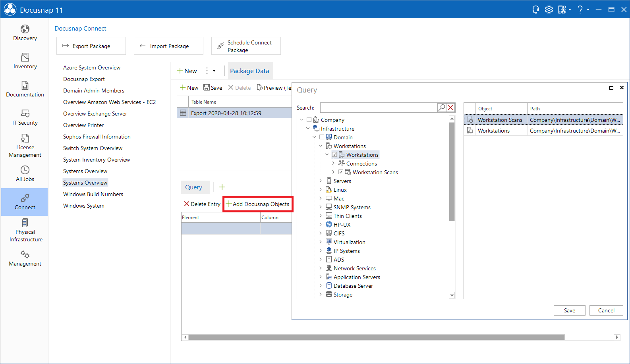The width and height of the screenshot is (630, 364).
Task: Click Add Docusnap Objects
Action: click(x=258, y=204)
